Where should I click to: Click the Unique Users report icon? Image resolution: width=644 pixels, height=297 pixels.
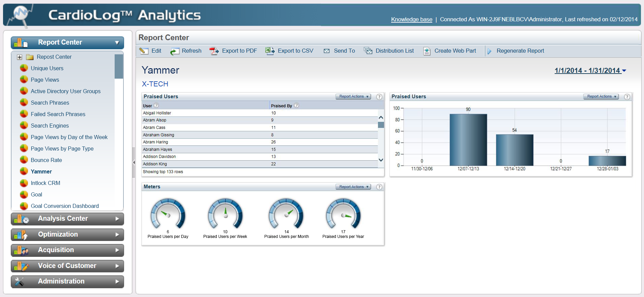(x=24, y=68)
